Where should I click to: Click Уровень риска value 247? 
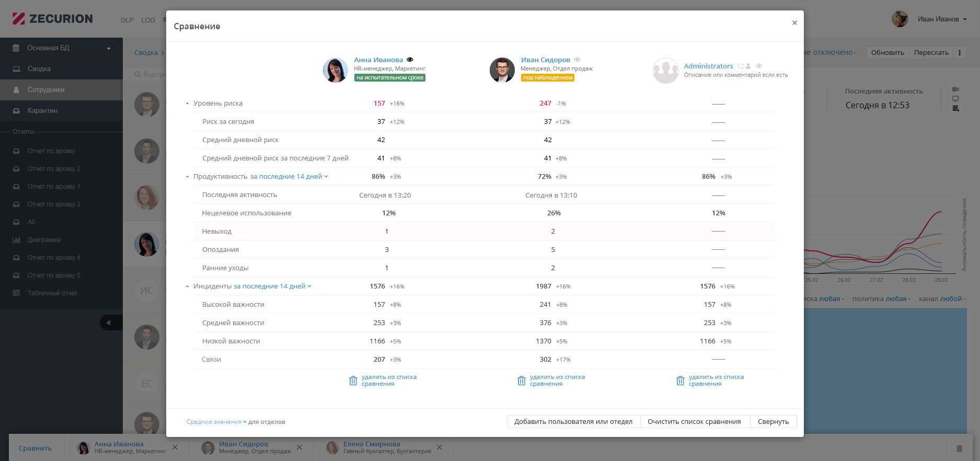[x=546, y=103]
